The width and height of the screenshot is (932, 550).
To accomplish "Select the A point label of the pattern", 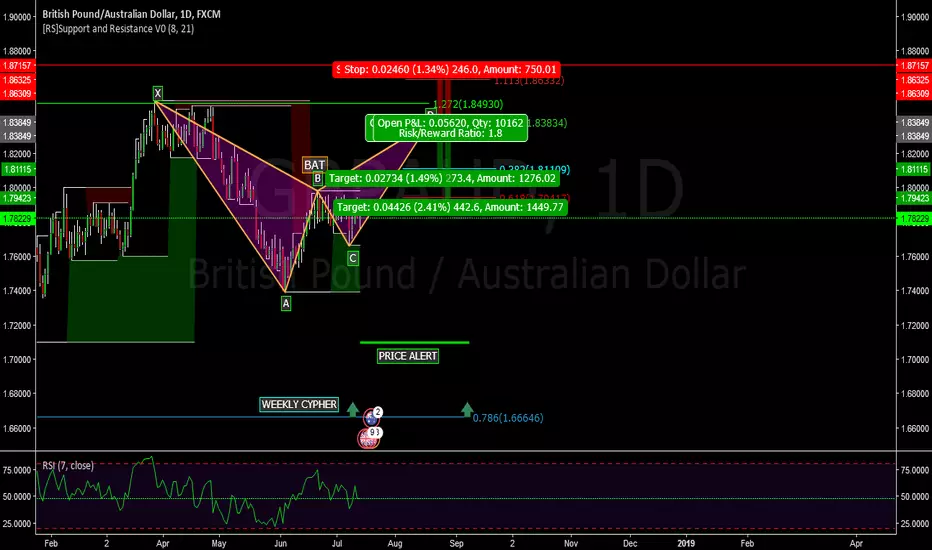I will pyautogui.click(x=286, y=303).
